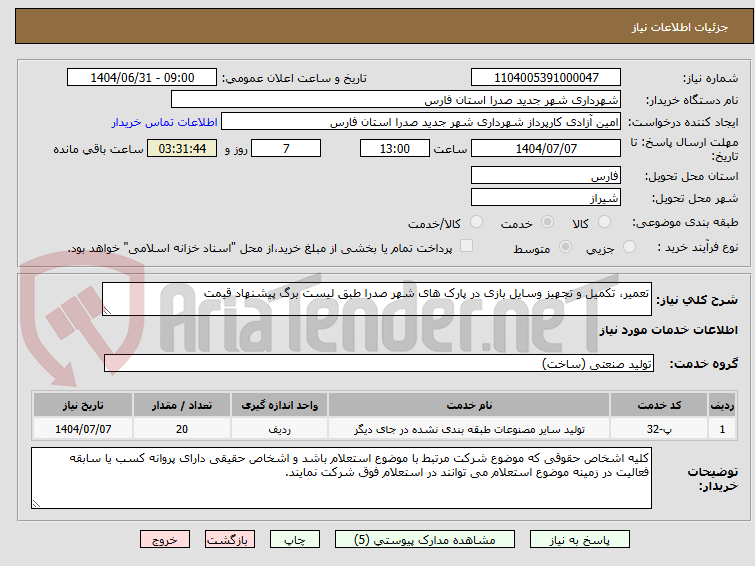Click the نام خدمت column header
This screenshot has height=566, width=755.
coord(469,405)
